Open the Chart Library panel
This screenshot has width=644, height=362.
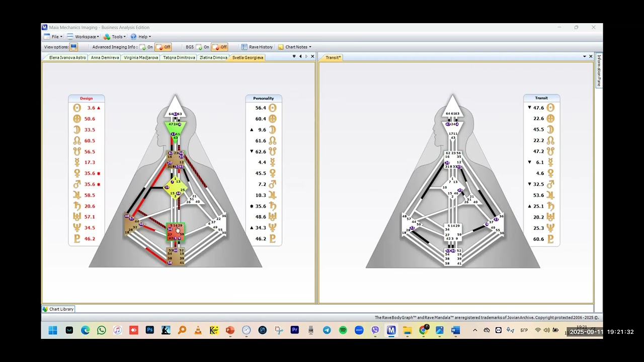tap(58, 309)
